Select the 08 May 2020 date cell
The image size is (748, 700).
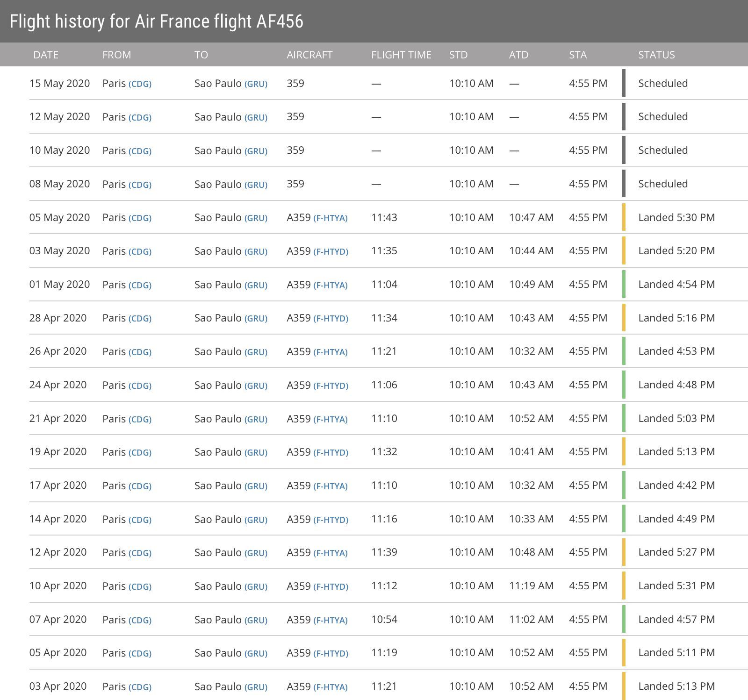point(59,184)
